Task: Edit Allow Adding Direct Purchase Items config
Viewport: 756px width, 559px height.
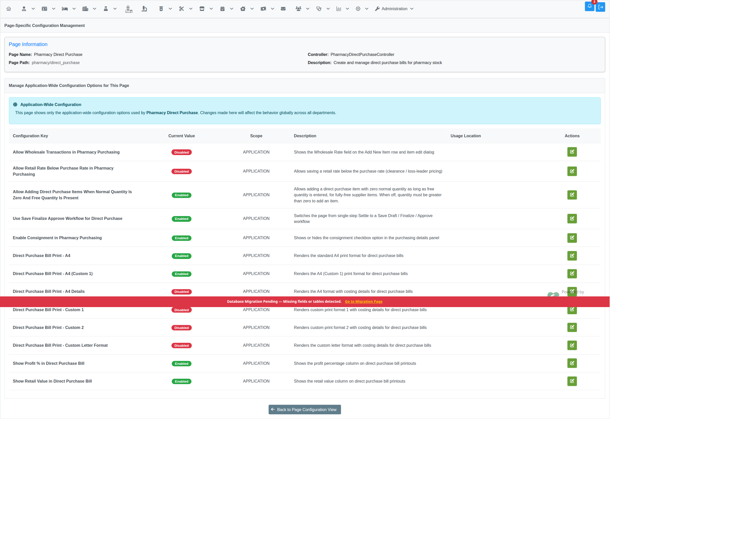Action: pyautogui.click(x=572, y=195)
